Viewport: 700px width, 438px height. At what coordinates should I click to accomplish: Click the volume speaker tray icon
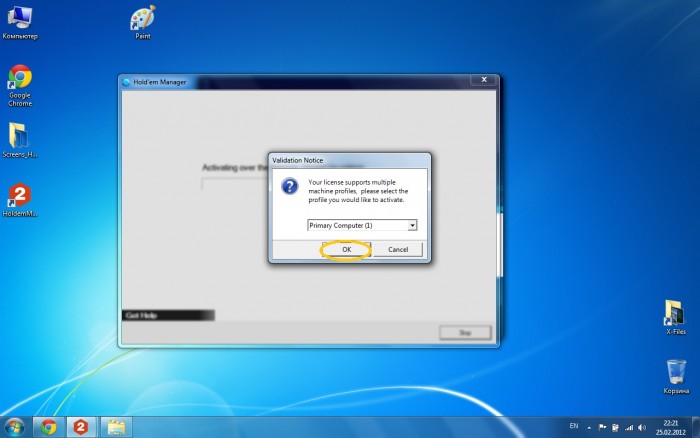coord(642,428)
